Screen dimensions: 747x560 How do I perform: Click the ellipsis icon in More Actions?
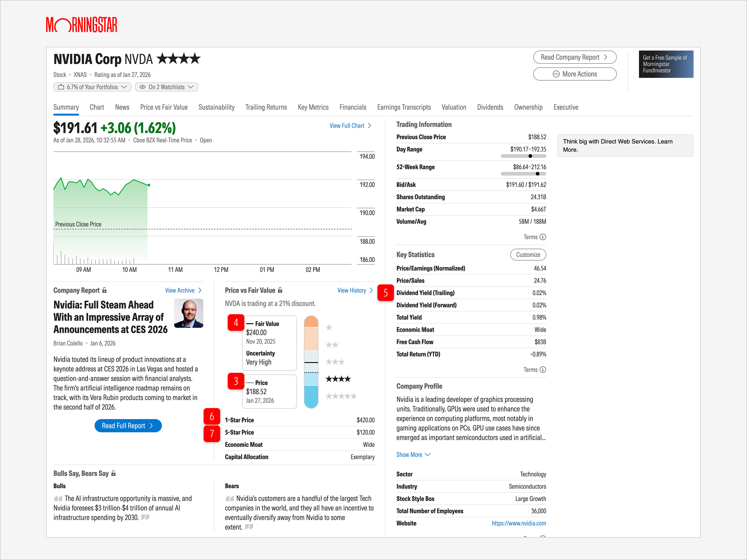pyautogui.click(x=556, y=74)
